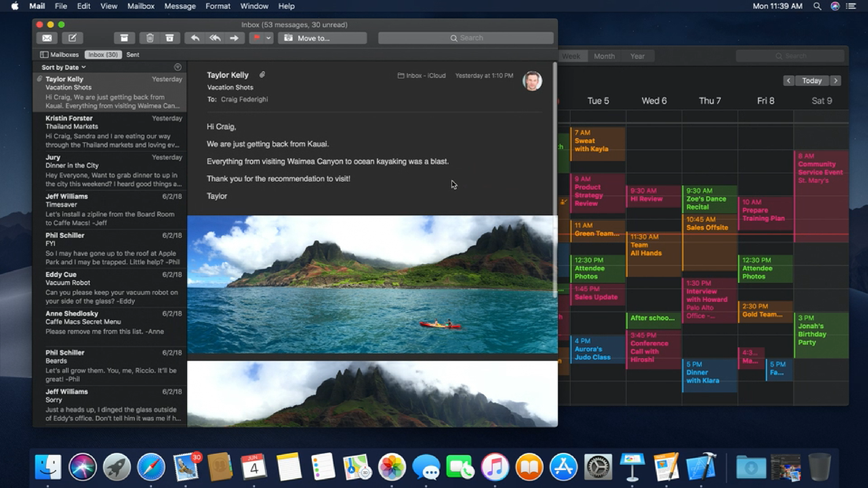This screenshot has height=488, width=868.
Task: Expand the Sort by Date dropdown
Action: point(64,67)
